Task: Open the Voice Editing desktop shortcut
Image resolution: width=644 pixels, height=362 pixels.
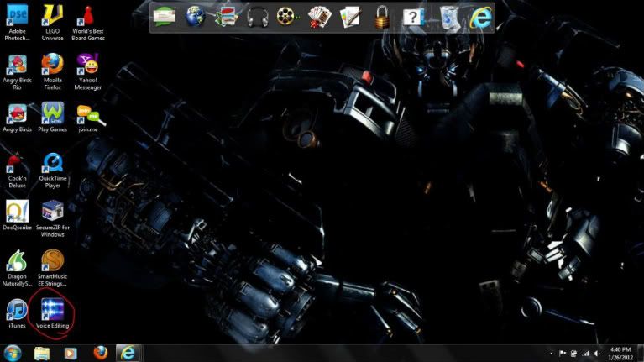Action: coord(52,307)
